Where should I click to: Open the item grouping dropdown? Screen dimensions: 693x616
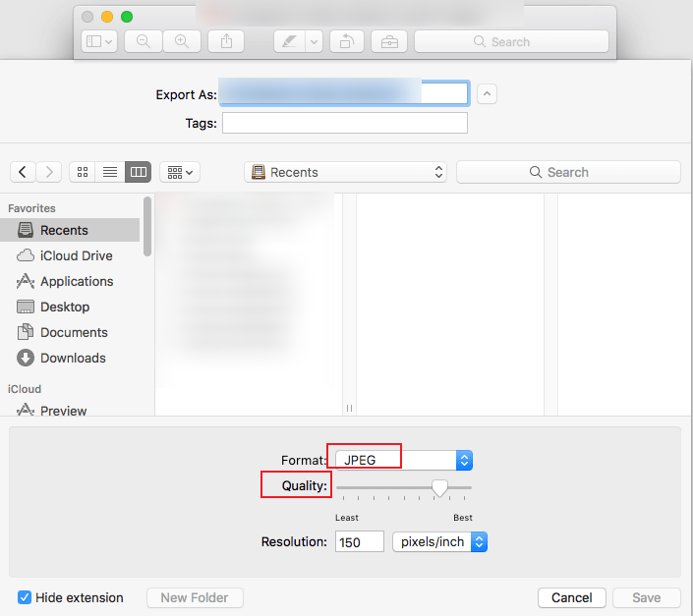(180, 172)
